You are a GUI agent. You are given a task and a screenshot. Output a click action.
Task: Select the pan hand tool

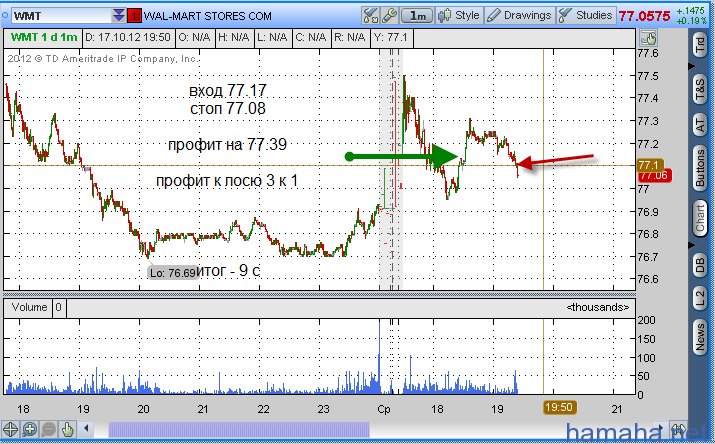click(x=67, y=429)
